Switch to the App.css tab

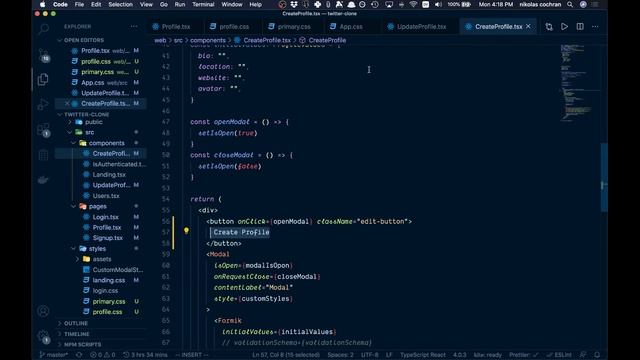tap(351, 27)
